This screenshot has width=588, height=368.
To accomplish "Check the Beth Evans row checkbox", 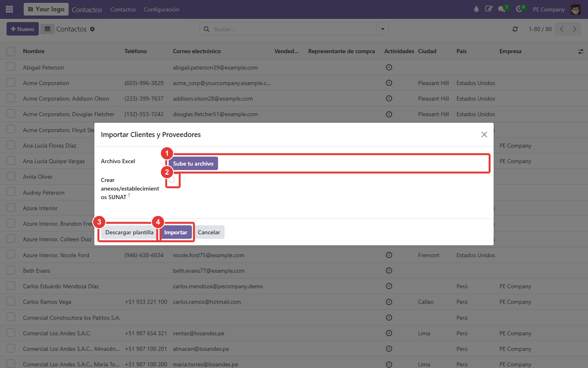I will point(11,270).
